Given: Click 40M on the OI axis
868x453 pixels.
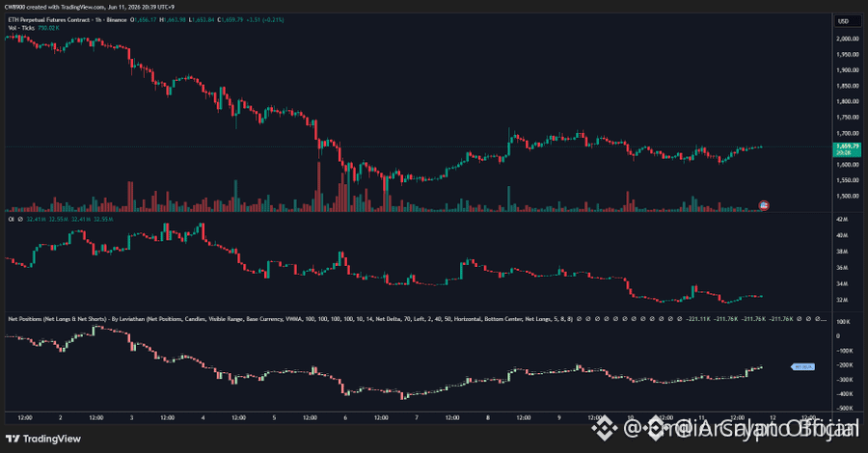Looking at the screenshot, I should (842, 235).
